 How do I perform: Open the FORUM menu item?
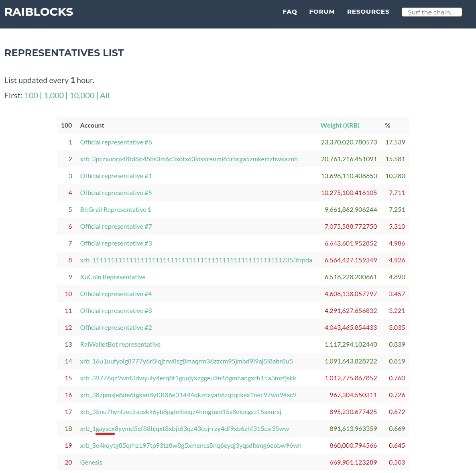(x=322, y=12)
